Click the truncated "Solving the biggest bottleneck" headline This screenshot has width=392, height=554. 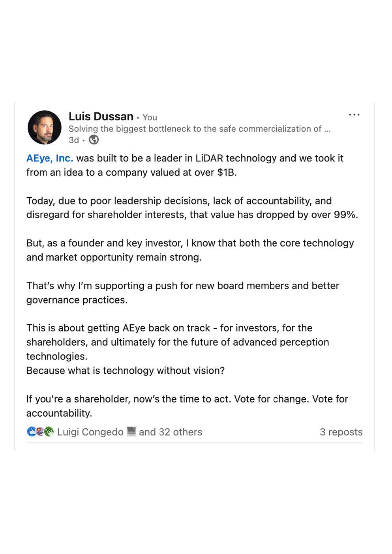pyautogui.click(x=199, y=129)
